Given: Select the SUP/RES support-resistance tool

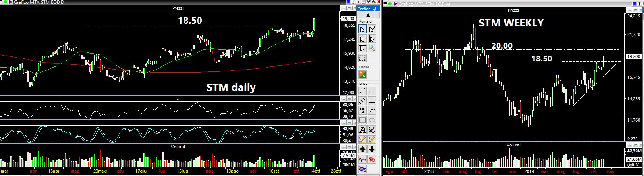Looking at the screenshot, I should click(362, 110).
